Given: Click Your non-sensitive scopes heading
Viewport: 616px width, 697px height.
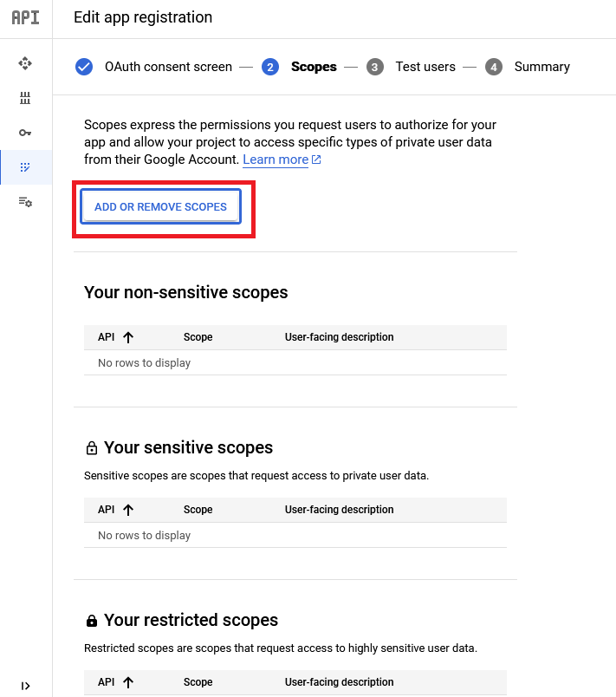Looking at the screenshot, I should [186, 292].
